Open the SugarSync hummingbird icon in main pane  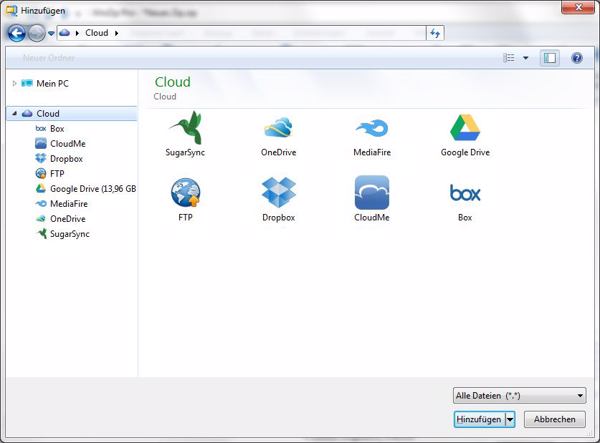pyautogui.click(x=186, y=127)
